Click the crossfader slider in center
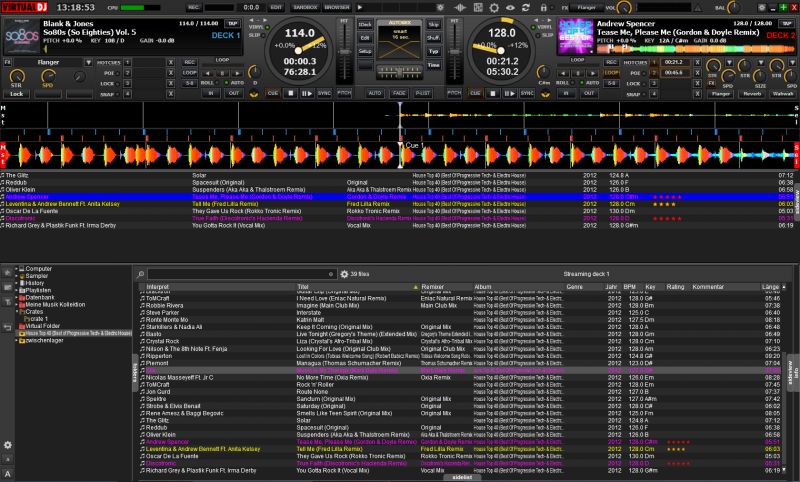The image size is (800, 482). click(399, 72)
